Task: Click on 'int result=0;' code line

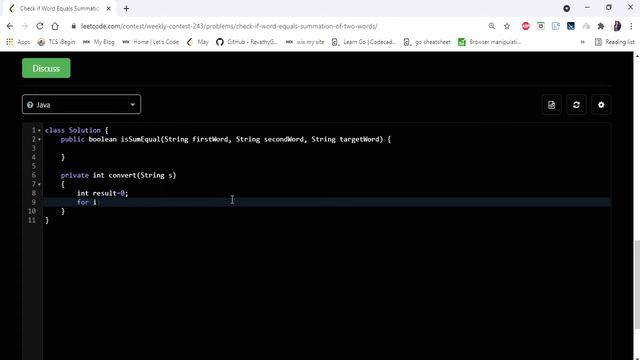Action: coord(102,193)
